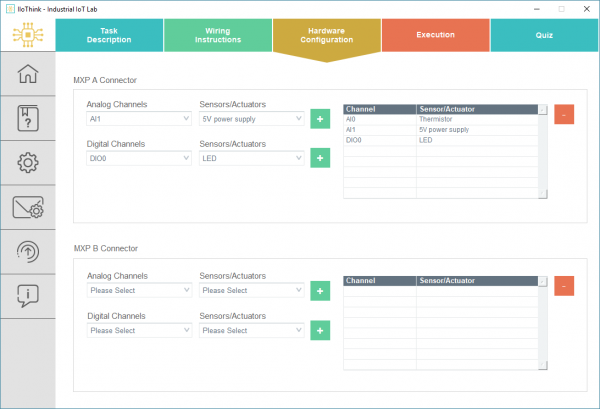Switch to the Wiring Instructions tab
The height and width of the screenshot is (409, 600).
coord(217,35)
